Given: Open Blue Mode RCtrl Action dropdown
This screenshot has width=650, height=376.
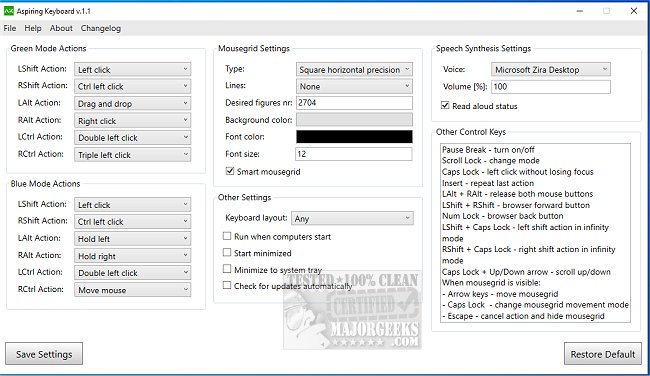Looking at the screenshot, I should pos(133,290).
